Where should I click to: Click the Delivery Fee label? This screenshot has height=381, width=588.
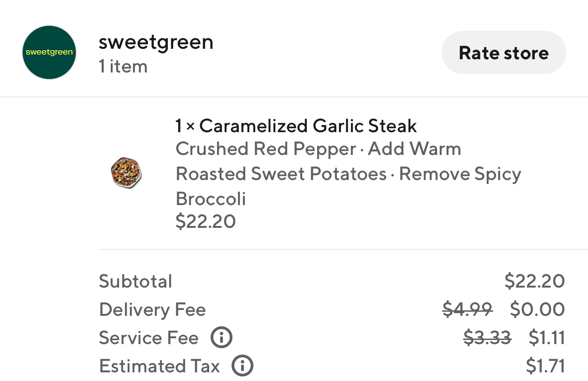coord(152,310)
